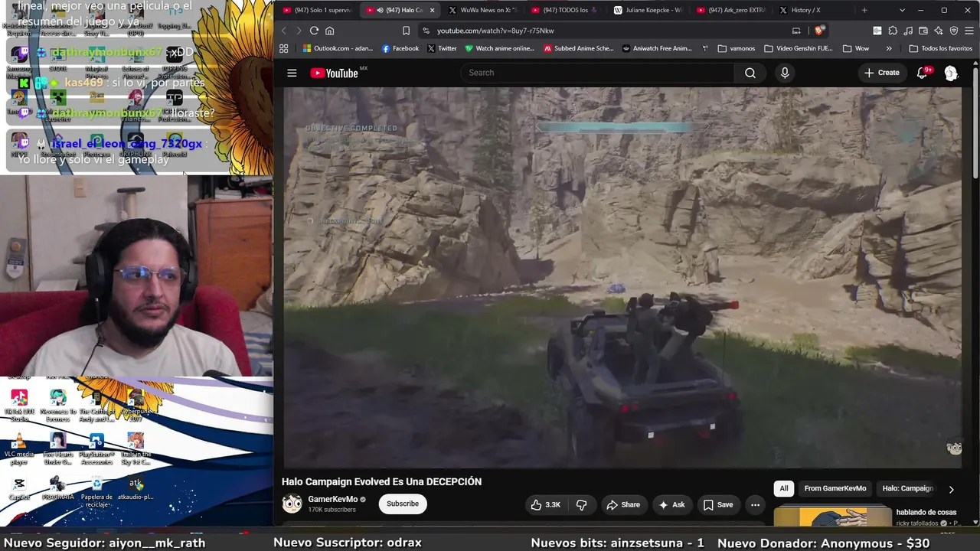Screen dimensions: 980x551
Task: Open the Twitter bookmark
Action: coord(442,48)
